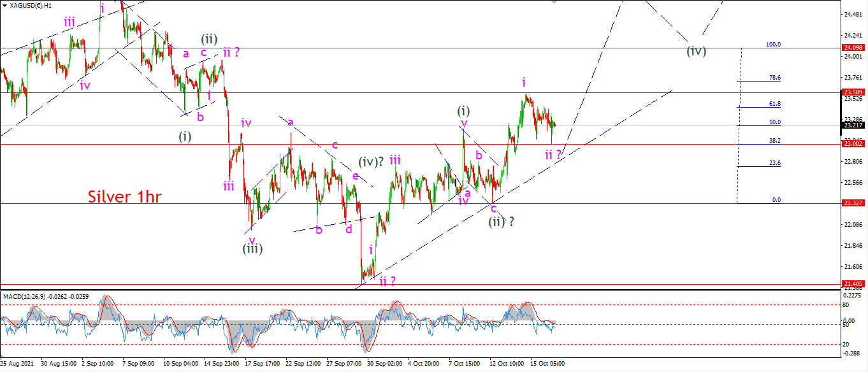Select the 0.0 Fibonacci level label
The image size is (868, 372).
[x=776, y=199]
